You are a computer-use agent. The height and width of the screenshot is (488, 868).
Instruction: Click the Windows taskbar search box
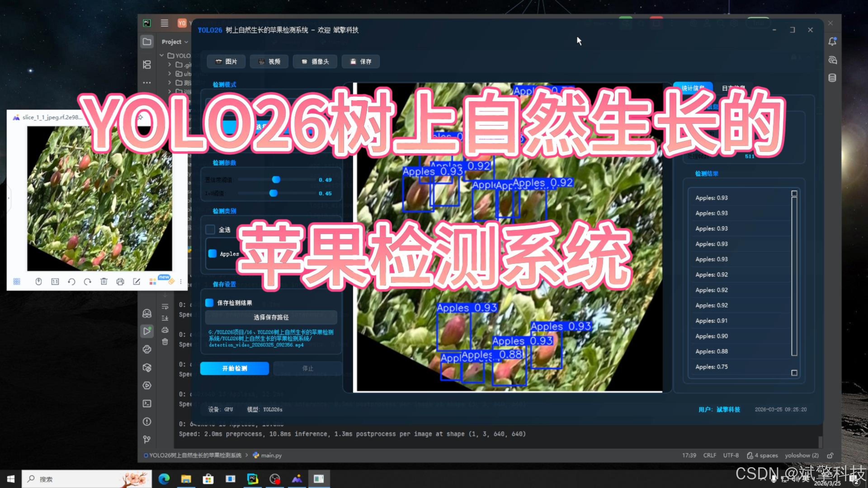[x=87, y=479]
